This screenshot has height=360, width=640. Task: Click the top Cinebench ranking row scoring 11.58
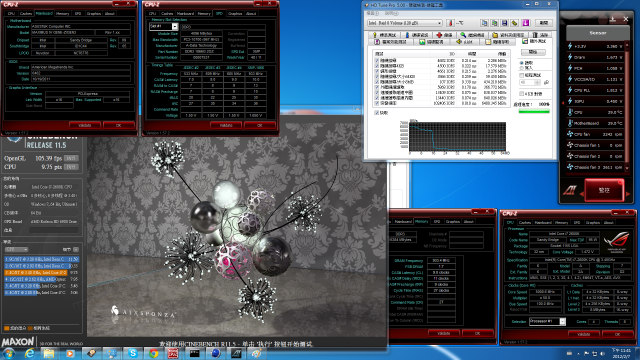click(42, 259)
